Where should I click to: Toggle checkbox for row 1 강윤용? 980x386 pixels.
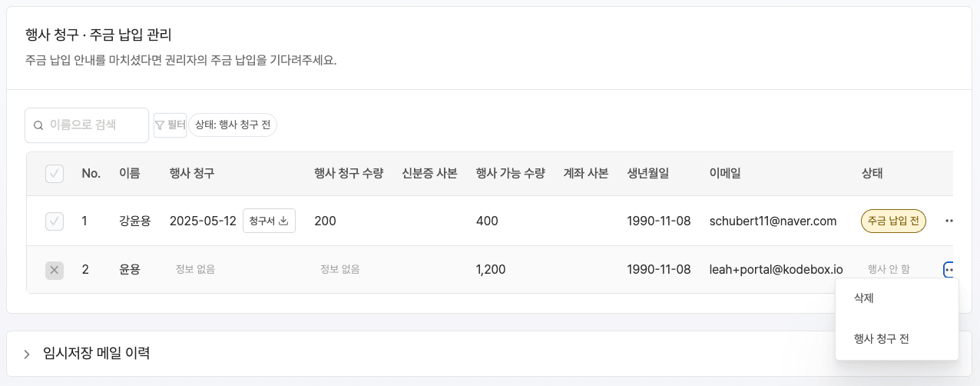[x=55, y=221]
